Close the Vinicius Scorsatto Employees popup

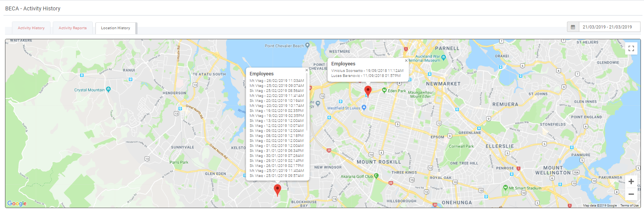click(406, 60)
